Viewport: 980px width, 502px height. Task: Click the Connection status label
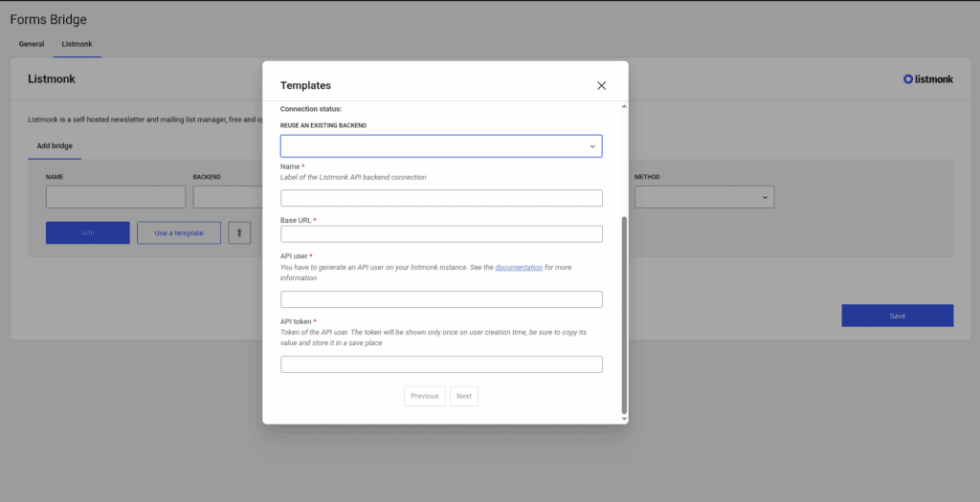pyautogui.click(x=311, y=109)
